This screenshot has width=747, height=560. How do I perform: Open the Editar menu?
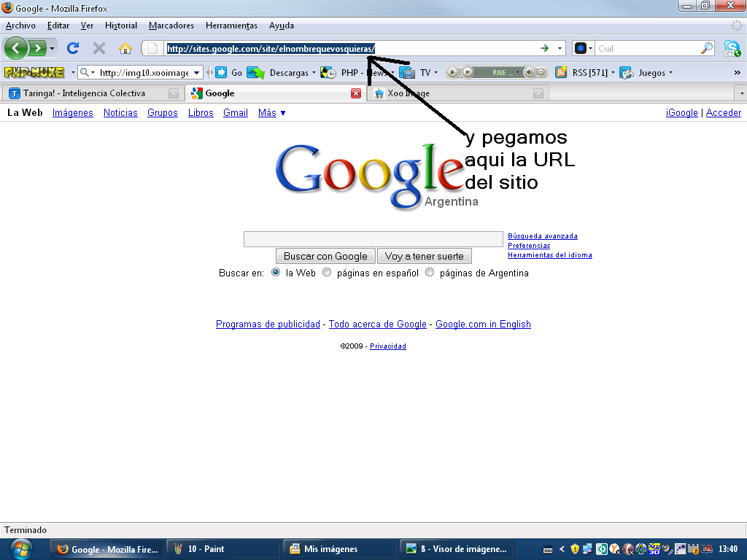point(58,26)
